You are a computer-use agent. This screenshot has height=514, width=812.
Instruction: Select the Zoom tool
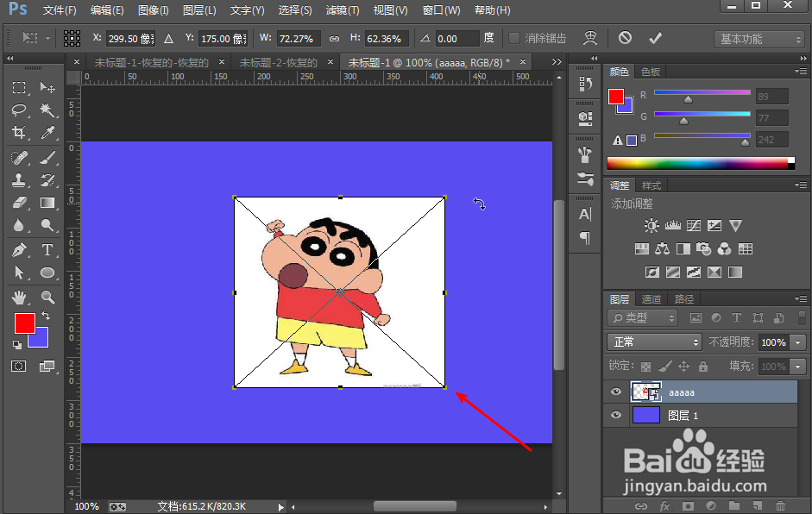point(47,298)
